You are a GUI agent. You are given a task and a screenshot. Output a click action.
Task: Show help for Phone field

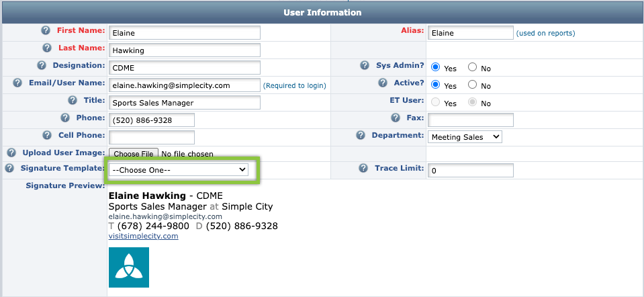coord(65,118)
